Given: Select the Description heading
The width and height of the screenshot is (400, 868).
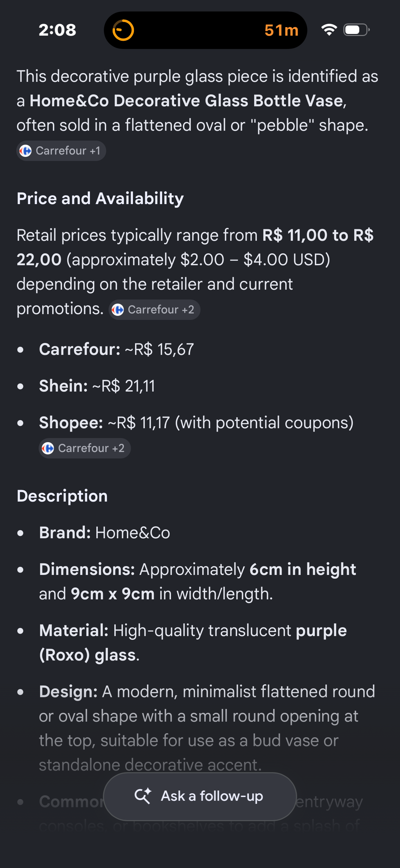Looking at the screenshot, I should point(62,496).
